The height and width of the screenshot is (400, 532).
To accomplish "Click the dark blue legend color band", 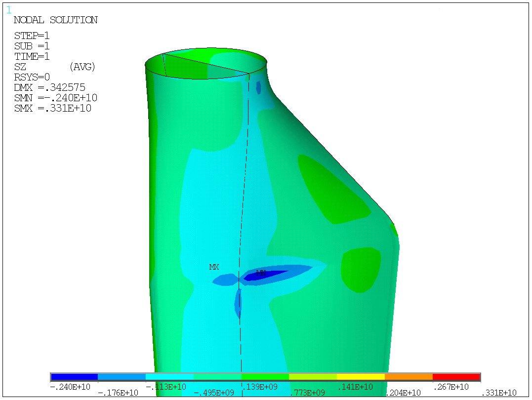I will pyautogui.click(x=74, y=377).
